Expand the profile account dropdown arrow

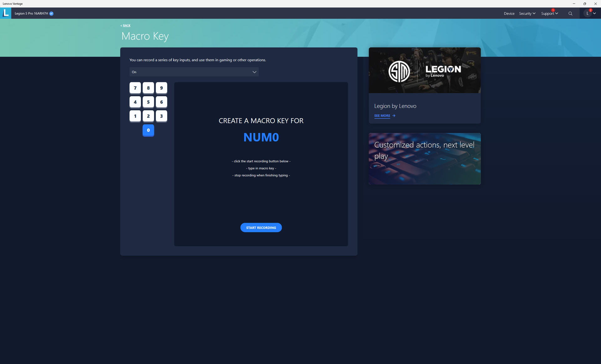594,13
